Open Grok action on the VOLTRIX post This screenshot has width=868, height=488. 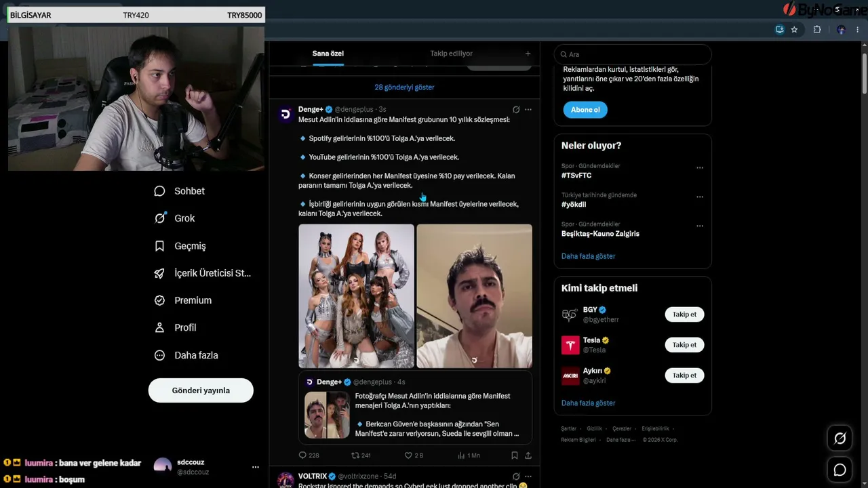coord(516,476)
